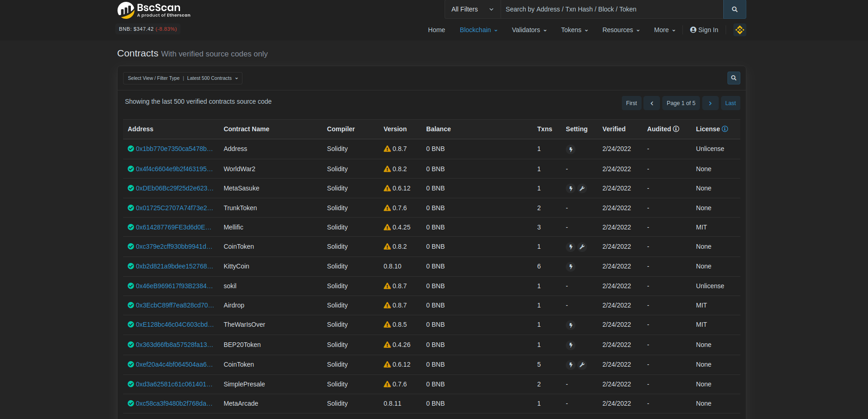Open contract address 0x614287769FE3d6d0E...
Viewport: 868px width, 419px height.
click(x=174, y=227)
